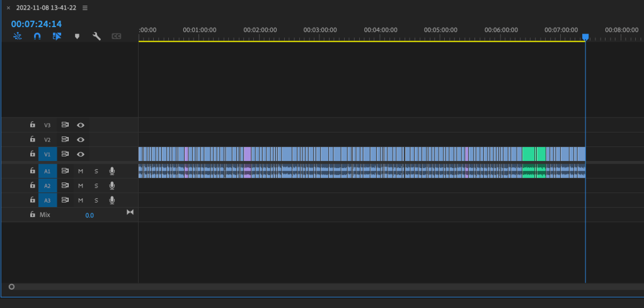Close the 2022-11-08 13-41-22 sequence tab
Screen dimensions: 644x308
(x=8, y=8)
